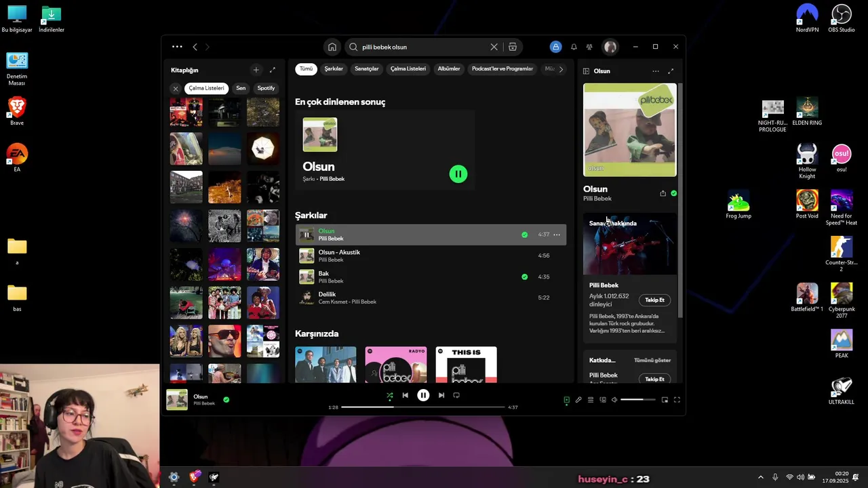Select the Tümü filter chip

[307, 68]
